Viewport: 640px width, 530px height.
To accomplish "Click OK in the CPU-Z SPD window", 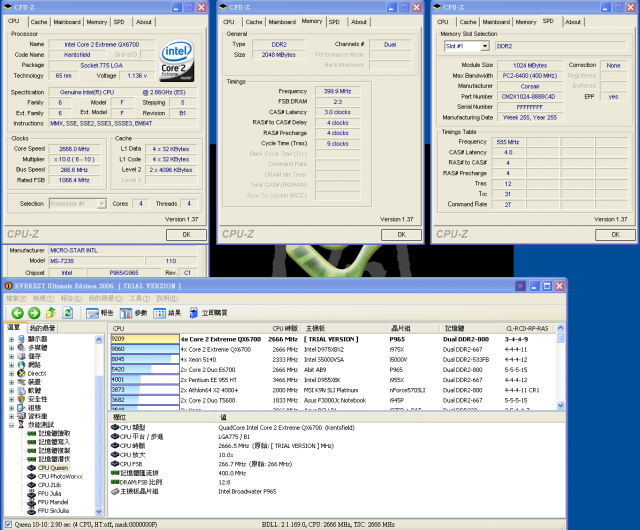I will [616, 235].
